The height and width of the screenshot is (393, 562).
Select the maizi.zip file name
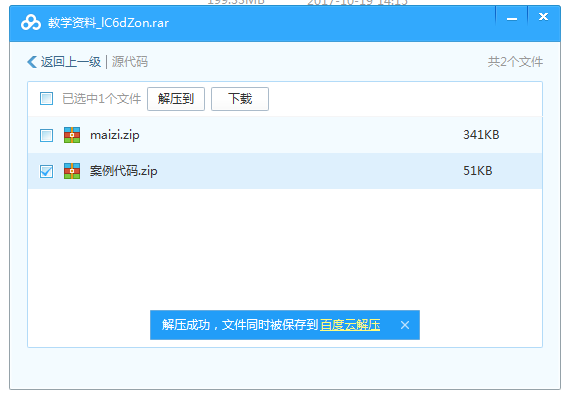coord(115,135)
